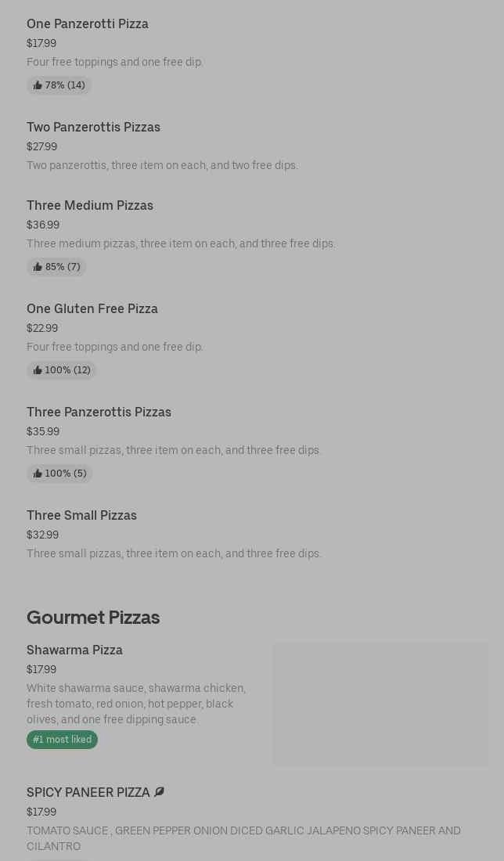Screen dimensions: 504x861
Task: Click thumbs-up icon under Three Panzerottis Pizzas
Action: click(x=38, y=474)
